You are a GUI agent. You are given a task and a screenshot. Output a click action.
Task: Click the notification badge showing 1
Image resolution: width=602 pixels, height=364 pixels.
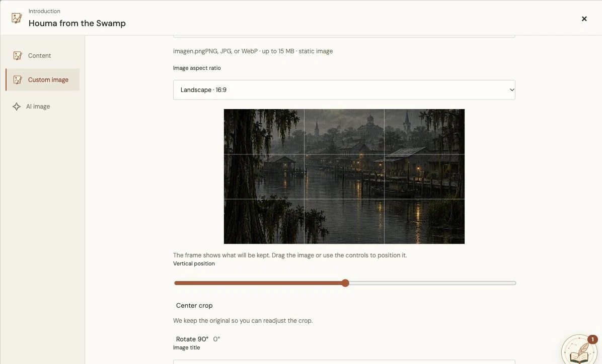pyautogui.click(x=592, y=339)
